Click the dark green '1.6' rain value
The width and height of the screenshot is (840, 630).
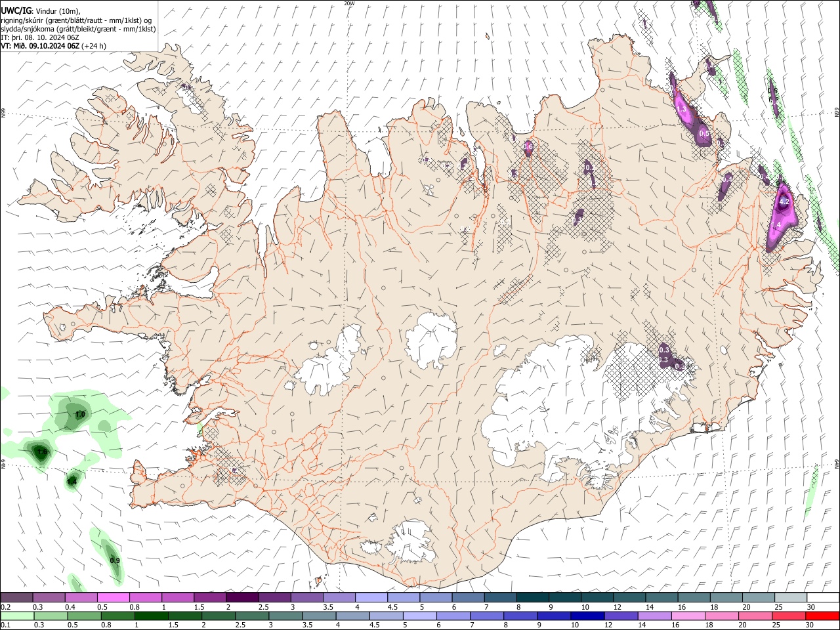tap(41, 451)
